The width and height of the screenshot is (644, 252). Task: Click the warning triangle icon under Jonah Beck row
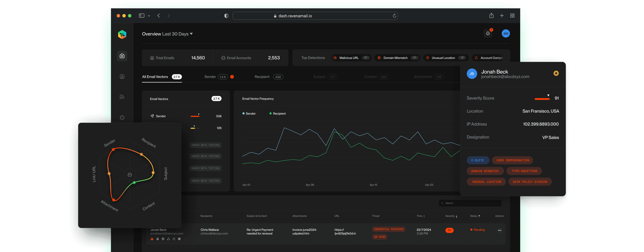(152, 239)
